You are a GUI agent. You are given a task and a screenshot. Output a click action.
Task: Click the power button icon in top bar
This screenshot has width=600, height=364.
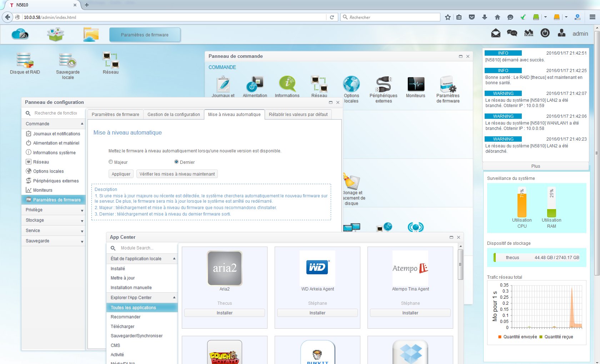tap(545, 33)
